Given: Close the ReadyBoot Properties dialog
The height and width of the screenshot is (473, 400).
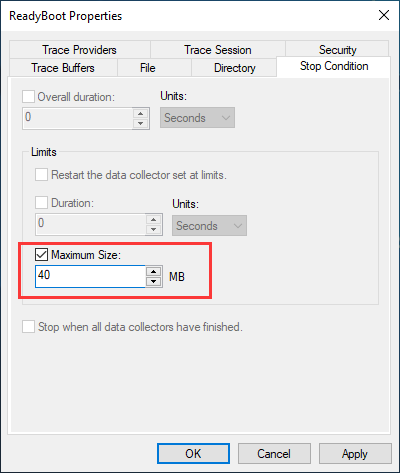Looking at the screenshot, I should click(x=384, y=15).
